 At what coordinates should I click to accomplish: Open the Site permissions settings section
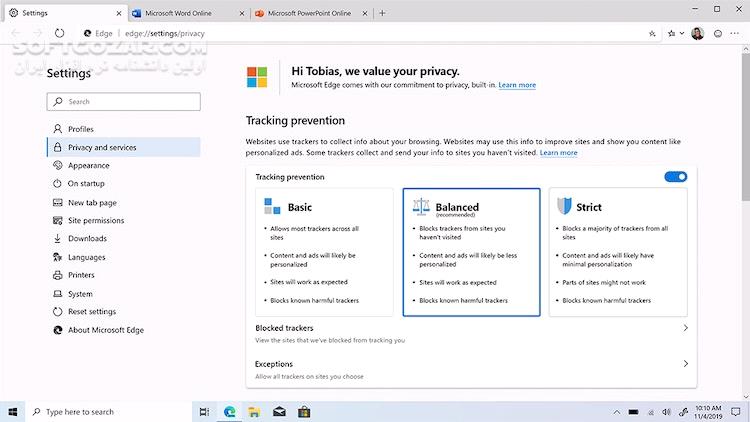click(x=123, y=220)
